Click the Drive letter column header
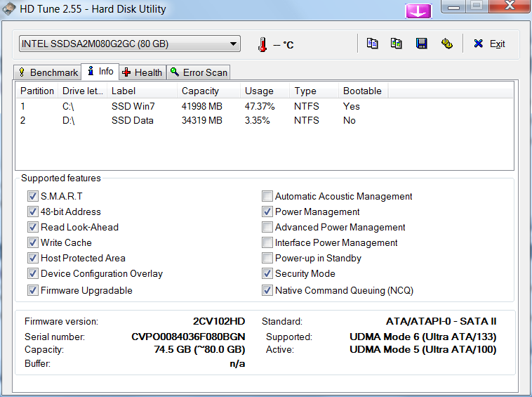Viewport: 532px width, 397px height. point(82,91)
